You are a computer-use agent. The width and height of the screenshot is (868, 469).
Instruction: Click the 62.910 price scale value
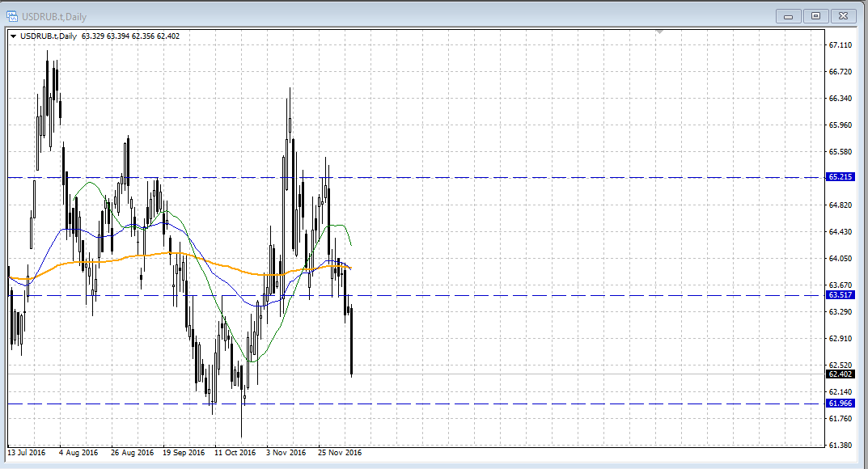tap(840, 339)
